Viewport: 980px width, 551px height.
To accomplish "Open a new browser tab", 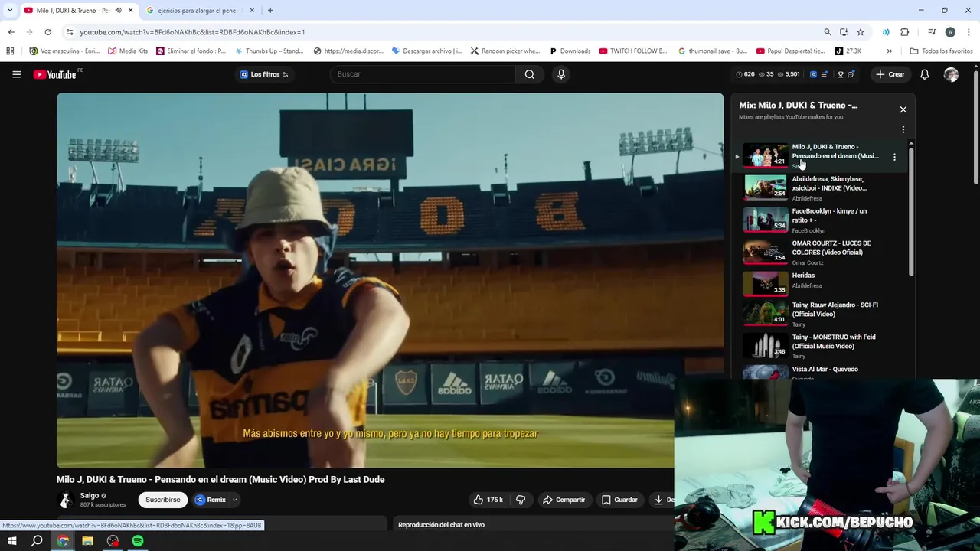I will pos(270,11).
